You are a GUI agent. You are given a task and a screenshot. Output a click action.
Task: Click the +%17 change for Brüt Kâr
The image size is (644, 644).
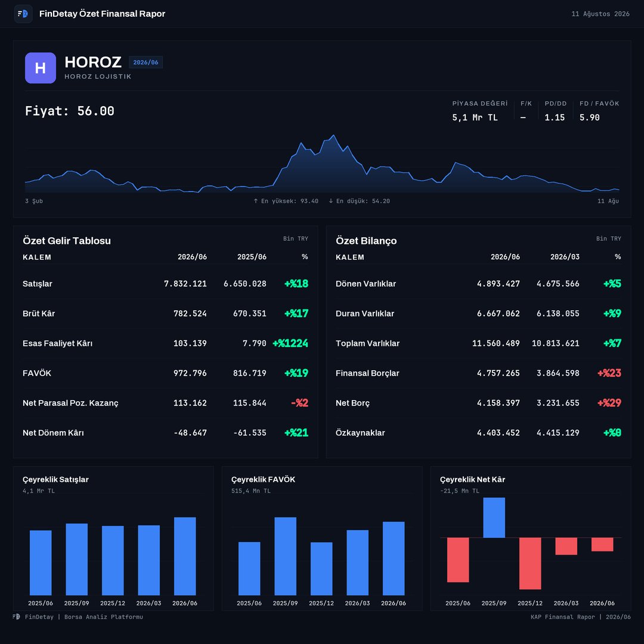[296, 314]
